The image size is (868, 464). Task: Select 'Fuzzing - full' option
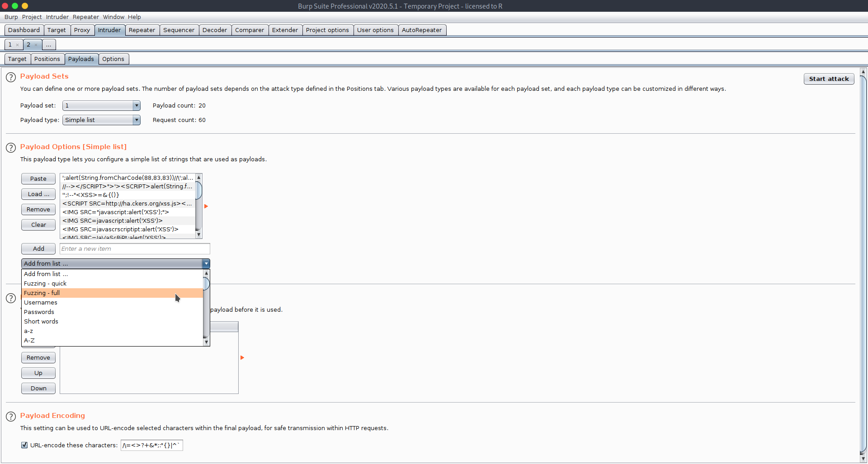[x=112, y=293]
